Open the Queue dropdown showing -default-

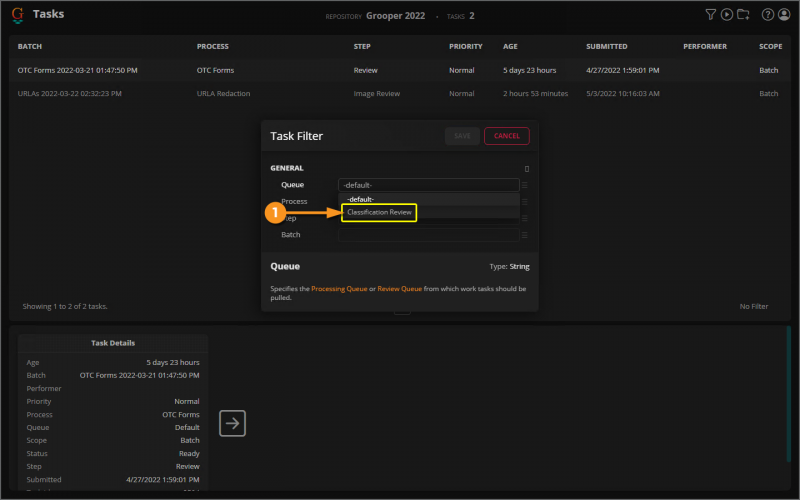point(428,185)
